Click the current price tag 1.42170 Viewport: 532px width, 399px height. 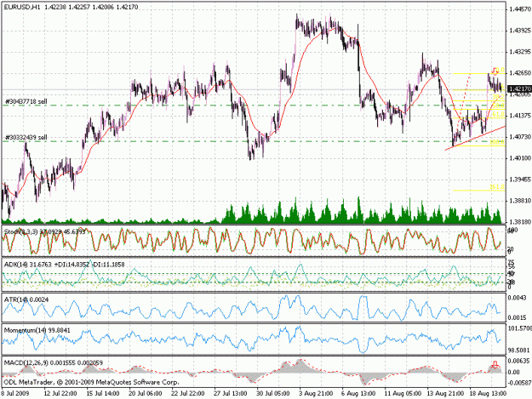pos(519,88)
